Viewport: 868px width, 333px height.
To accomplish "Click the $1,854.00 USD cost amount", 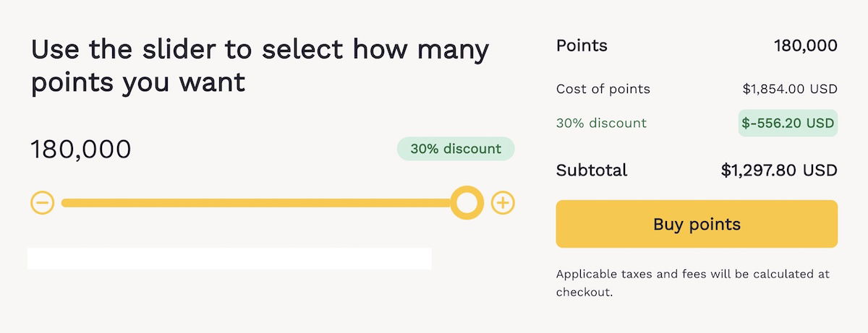I will point(789,90).
